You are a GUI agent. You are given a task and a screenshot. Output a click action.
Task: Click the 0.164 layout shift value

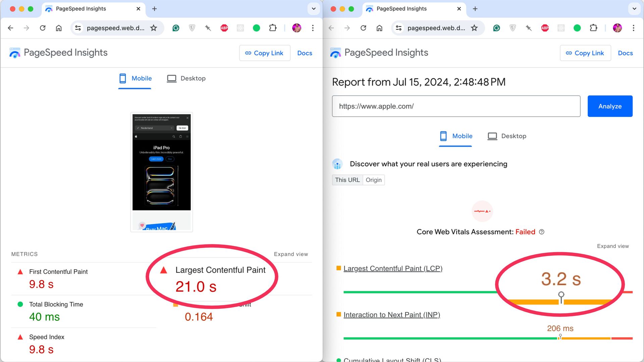pyautogui.click(x=199, y=317)
